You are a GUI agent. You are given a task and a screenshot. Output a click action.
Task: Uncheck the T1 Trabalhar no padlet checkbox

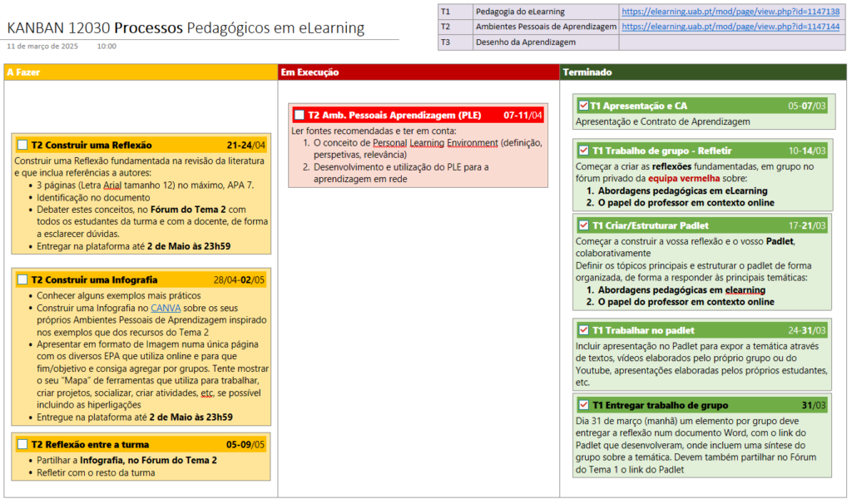583,330
